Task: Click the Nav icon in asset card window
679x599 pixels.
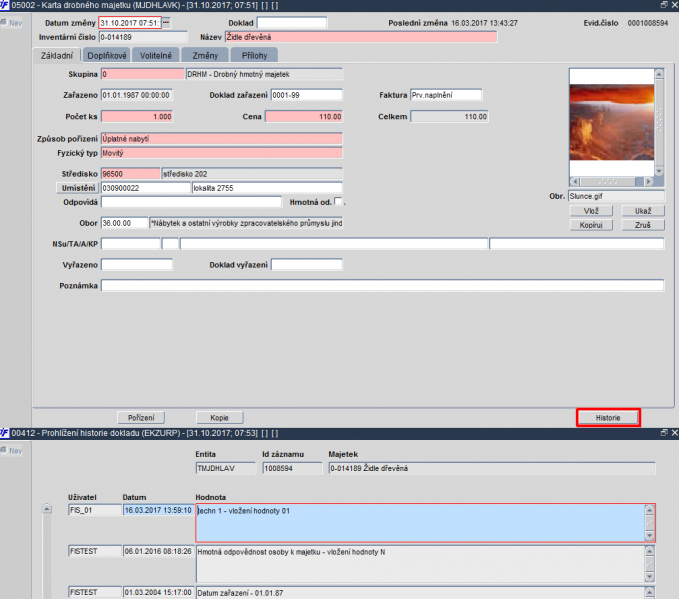Action: click(11, 23)
